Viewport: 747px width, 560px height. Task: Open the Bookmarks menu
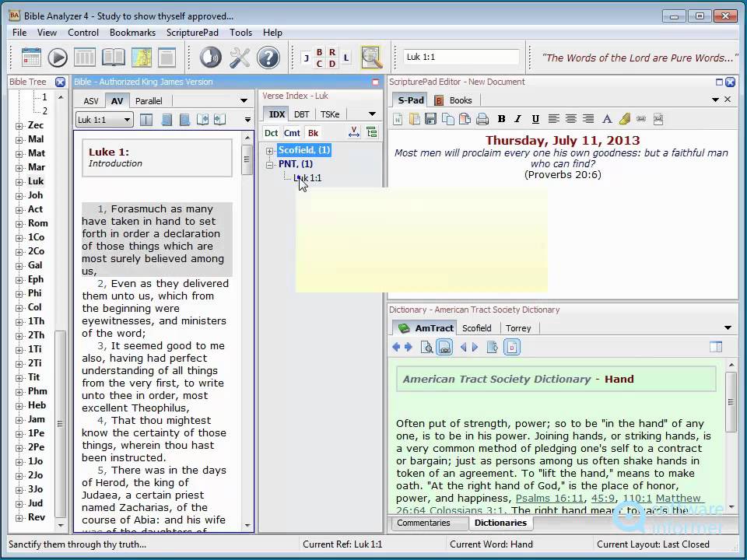pyautogui.click(x=132, y=33)
